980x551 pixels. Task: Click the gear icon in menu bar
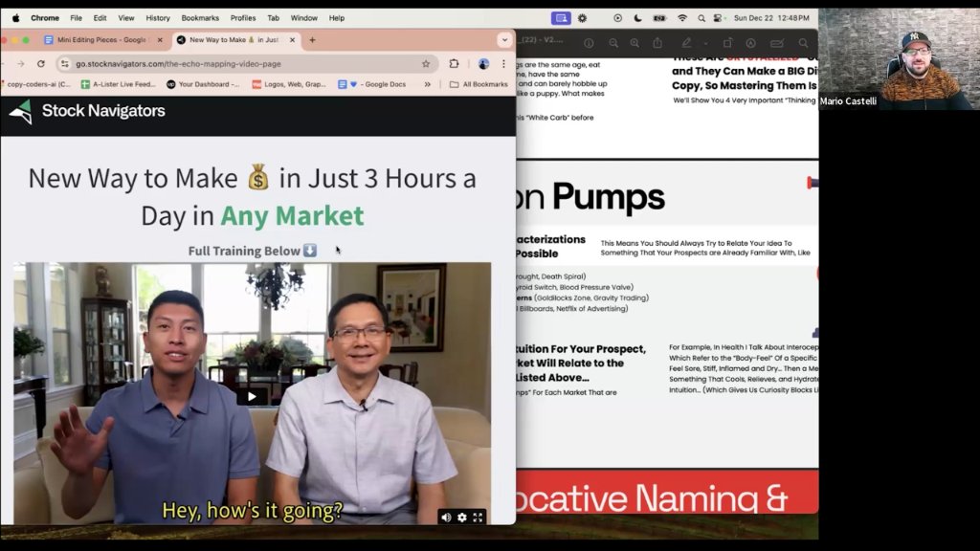click(583, 18)
